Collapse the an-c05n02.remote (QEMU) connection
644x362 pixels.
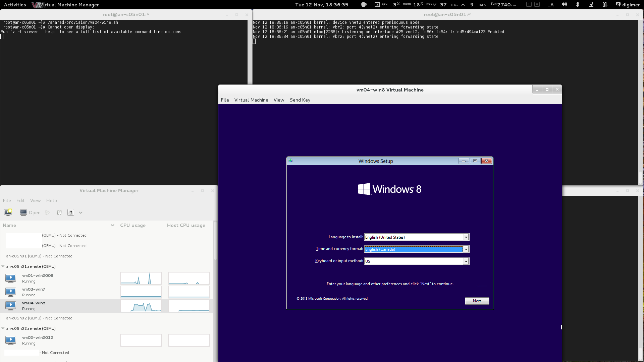(x=3, y=328)
